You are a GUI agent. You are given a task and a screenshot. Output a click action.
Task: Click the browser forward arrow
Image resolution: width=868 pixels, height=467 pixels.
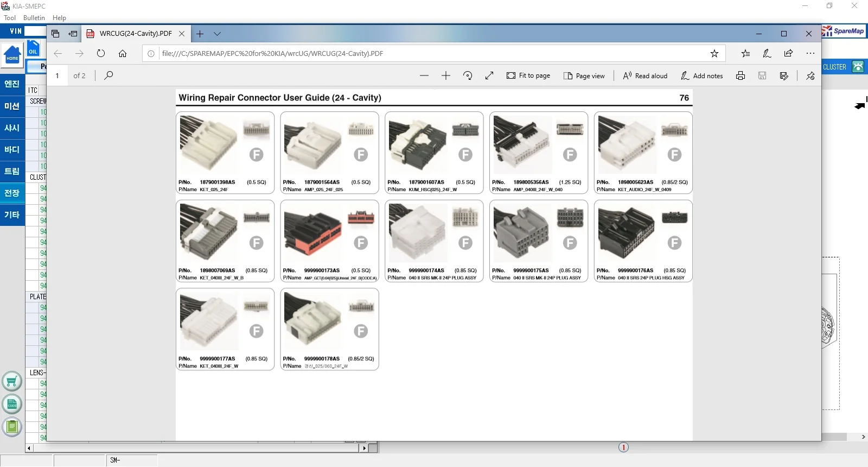pos(79,53)
